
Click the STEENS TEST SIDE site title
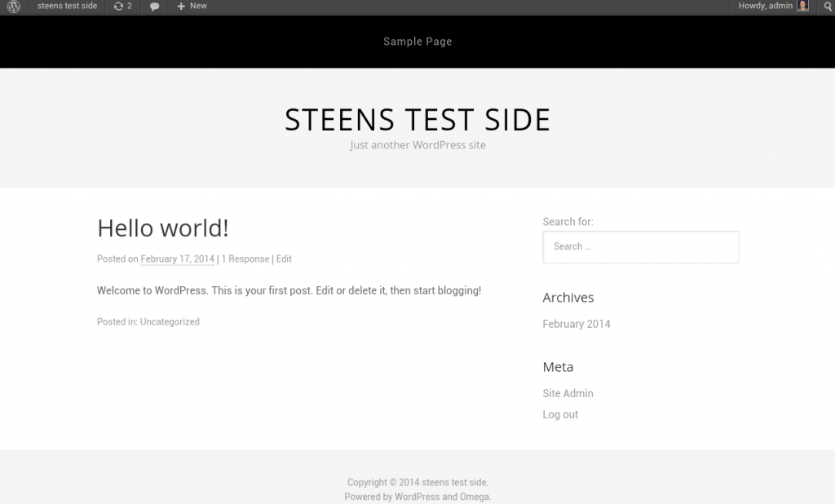coord(417,119)
